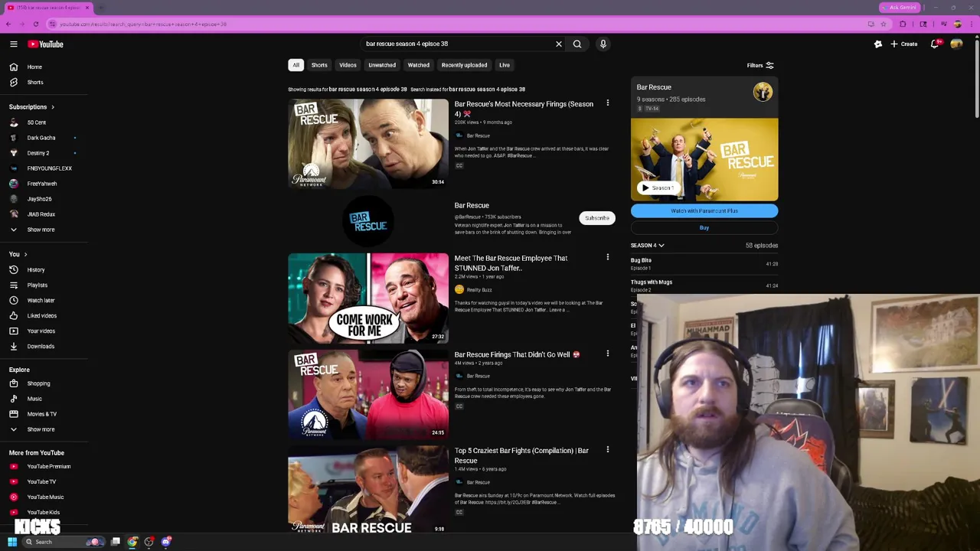Select the All filter chip

[296, 66]
